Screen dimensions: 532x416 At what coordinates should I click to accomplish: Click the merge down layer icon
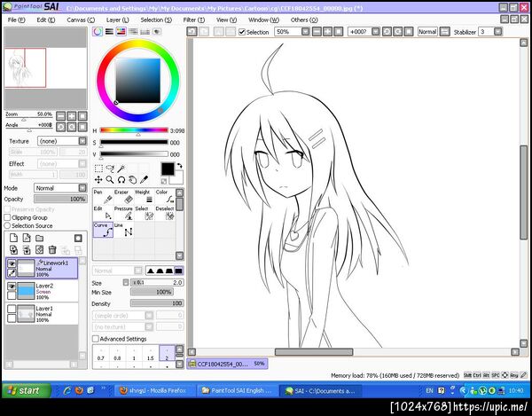[27, 250]
